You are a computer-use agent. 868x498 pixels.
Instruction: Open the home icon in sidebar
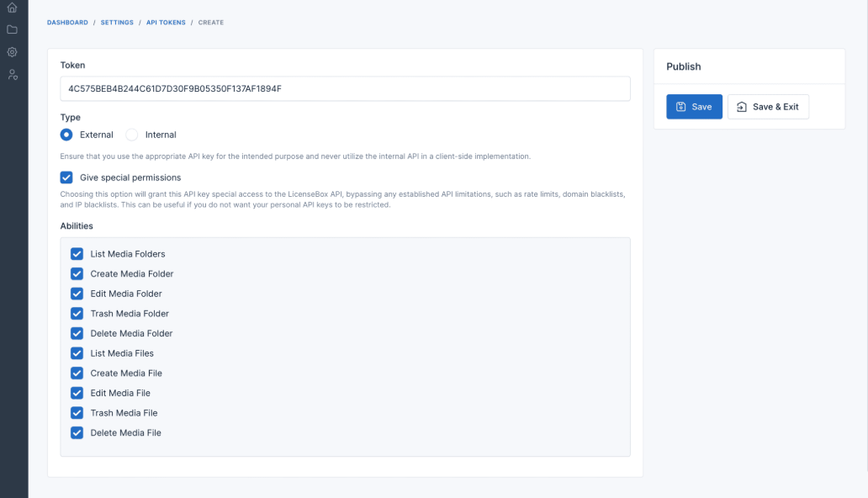pos(12,8)
